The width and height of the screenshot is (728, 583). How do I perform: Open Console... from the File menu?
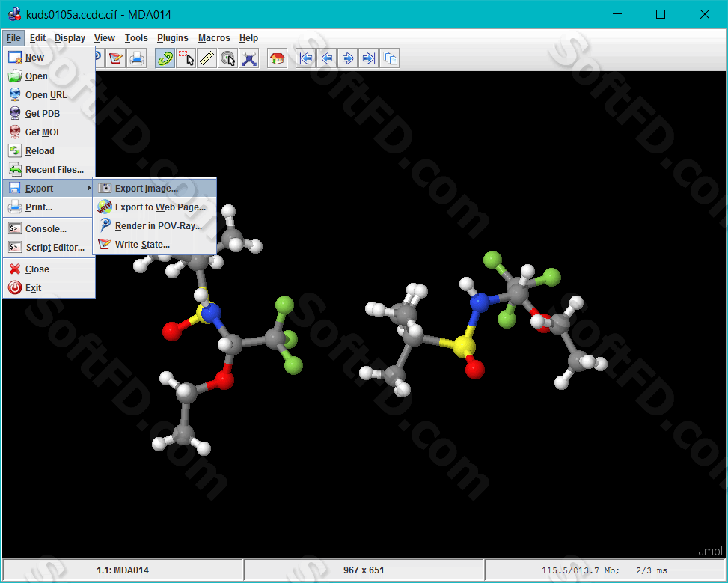(x=49, y=228)
